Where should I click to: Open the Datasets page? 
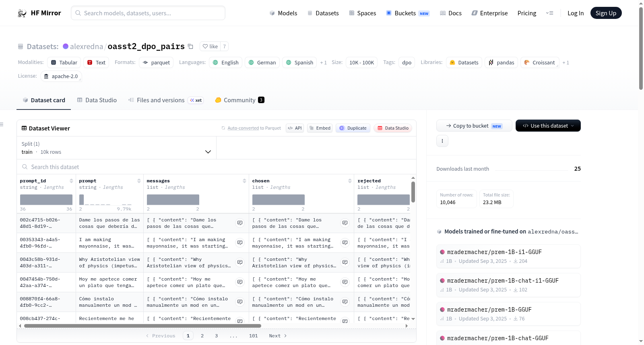click(323, 13)
